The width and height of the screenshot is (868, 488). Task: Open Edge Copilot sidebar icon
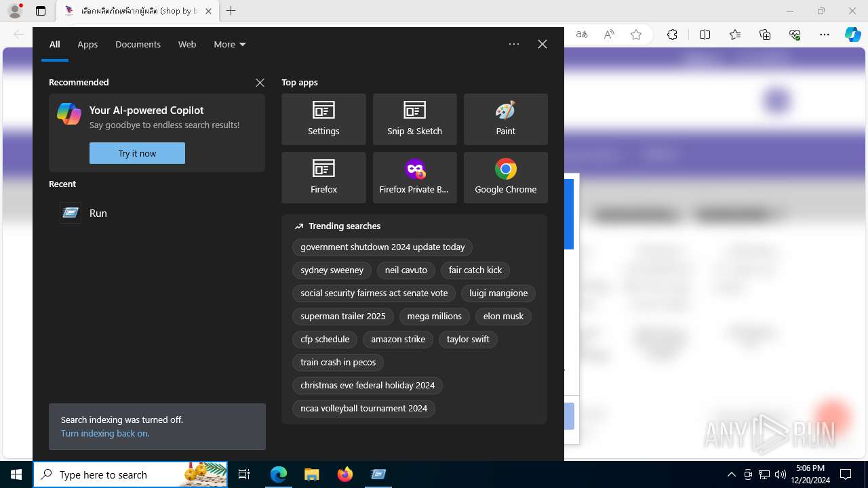click(852, 35)
